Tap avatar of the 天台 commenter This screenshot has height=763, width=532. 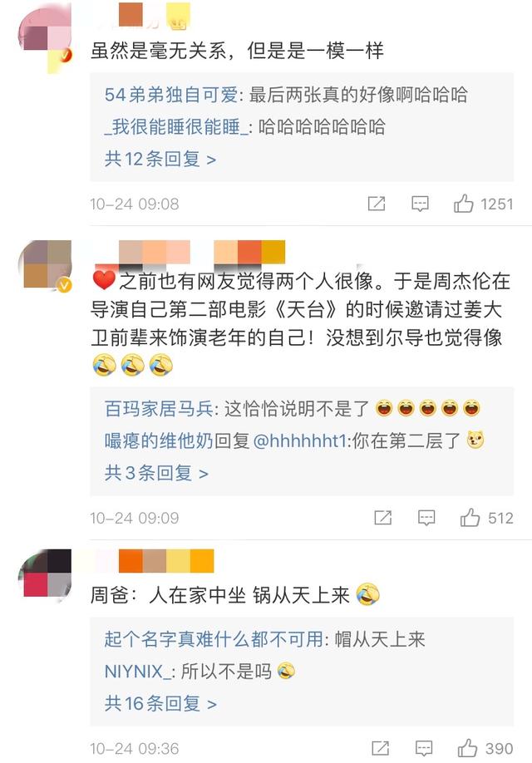[x=45, y=265]
